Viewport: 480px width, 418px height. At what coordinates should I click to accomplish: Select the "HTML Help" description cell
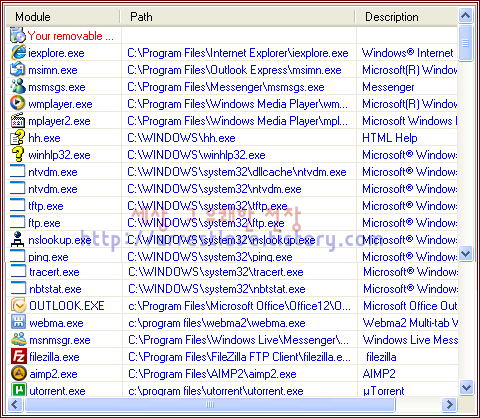pos(390,138)
